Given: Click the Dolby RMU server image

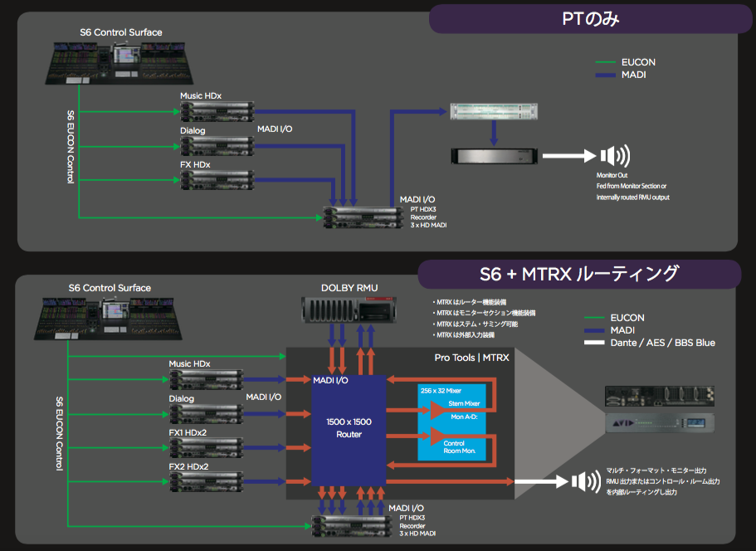Looking at the screenshot, I should pos(349,310).
